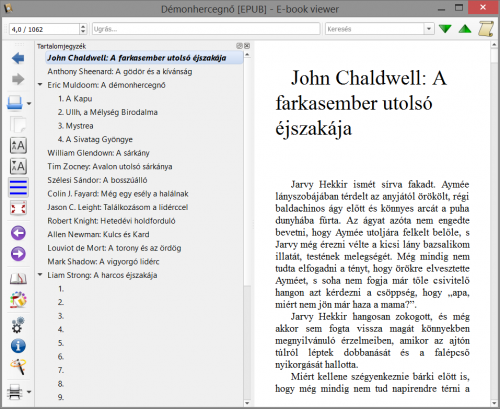This screenshot has height=409, width=500.
Task: Go to previous page with the purple left arrow
Action: (x=18, y=233)
